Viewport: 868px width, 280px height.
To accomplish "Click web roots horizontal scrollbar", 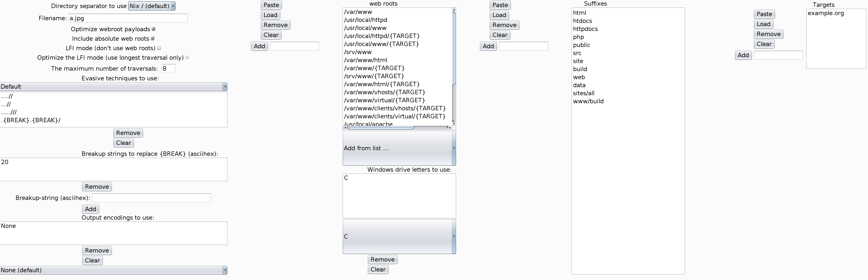I will point(381,128).
